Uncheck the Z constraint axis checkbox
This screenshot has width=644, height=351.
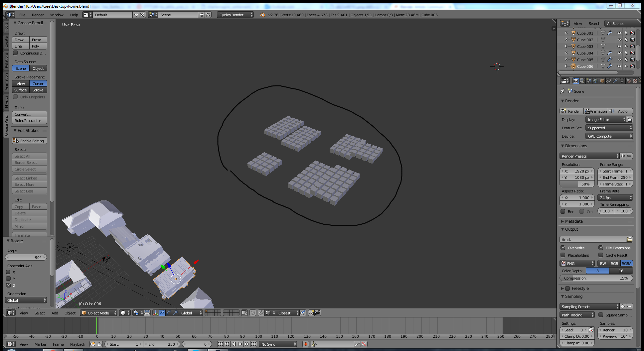click(8, 285)
